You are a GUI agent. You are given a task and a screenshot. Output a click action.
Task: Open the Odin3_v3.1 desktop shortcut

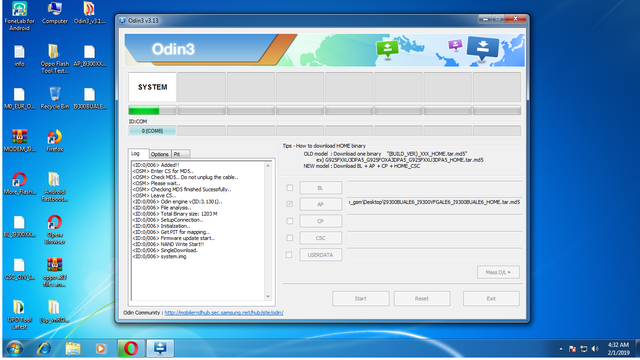pos(89,13)
